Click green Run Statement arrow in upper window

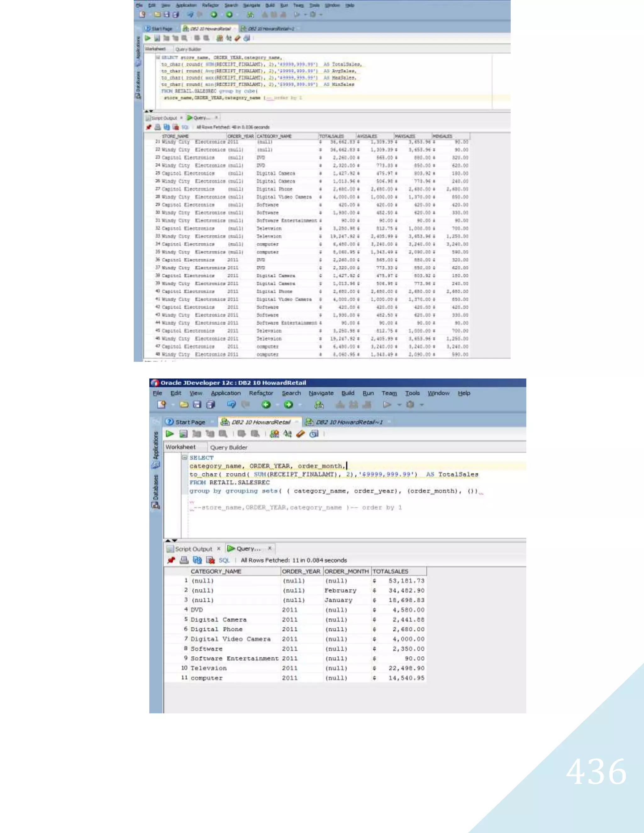click(x=148, y=38)
